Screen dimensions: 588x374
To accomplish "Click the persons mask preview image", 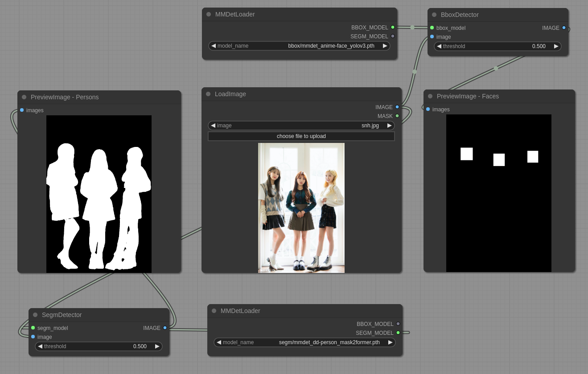I will [99, 194].
